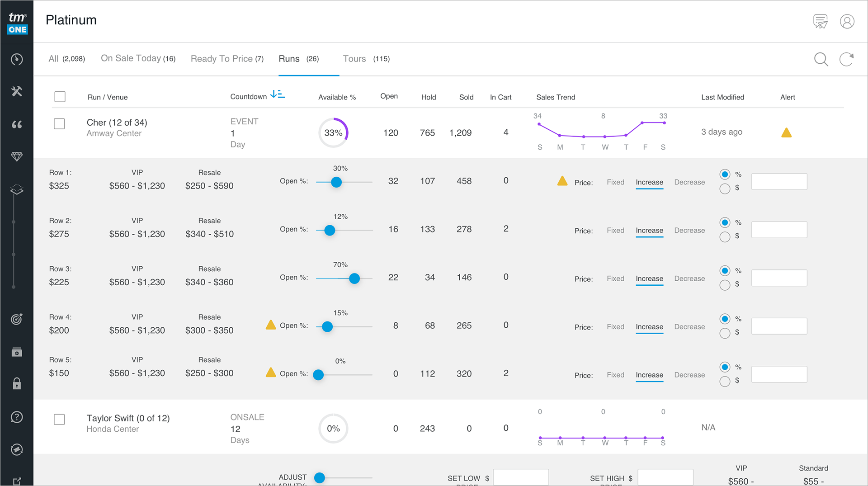Click the Row 5 Open % warning triangle
868x486 pixels.
[271, 373]
